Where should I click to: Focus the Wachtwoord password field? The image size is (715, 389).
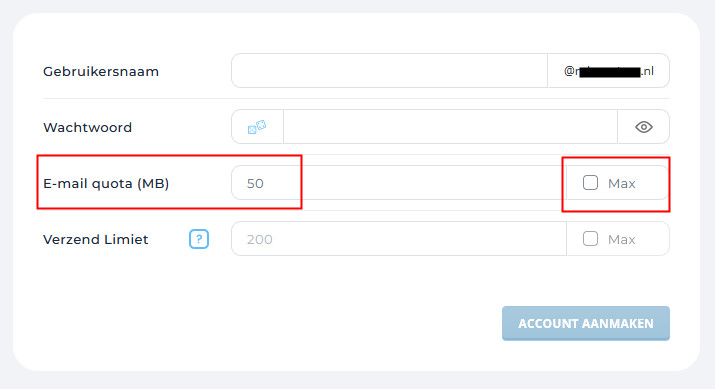click(450, 127)
